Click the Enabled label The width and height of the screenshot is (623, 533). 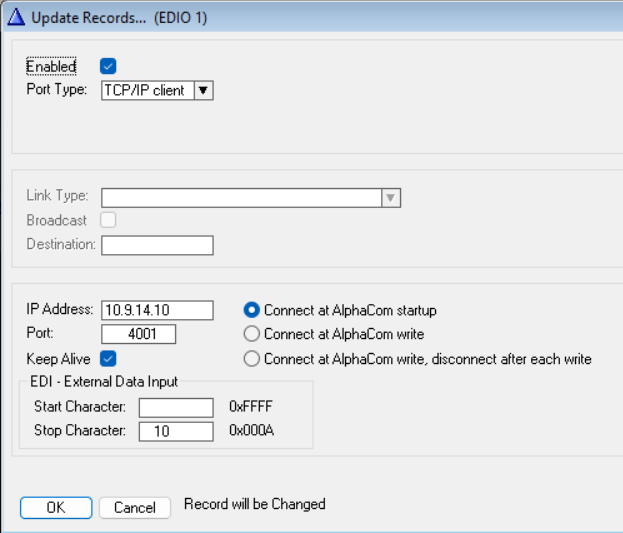51,66
